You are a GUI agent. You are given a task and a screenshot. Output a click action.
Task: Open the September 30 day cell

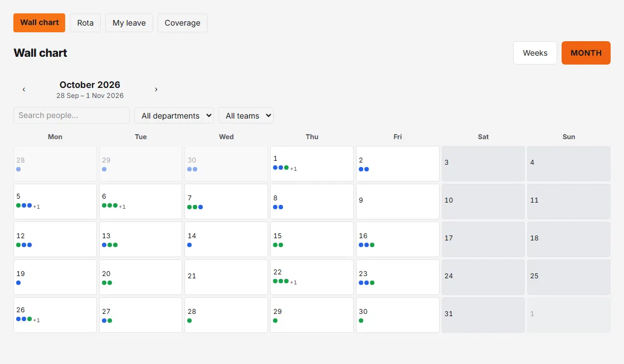click(226, 164)
